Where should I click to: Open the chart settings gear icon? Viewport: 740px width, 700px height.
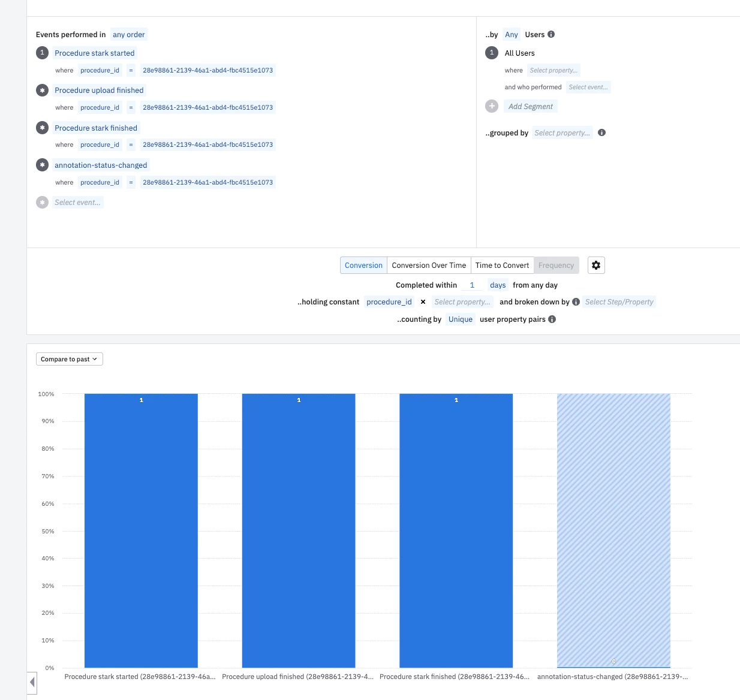596,265
